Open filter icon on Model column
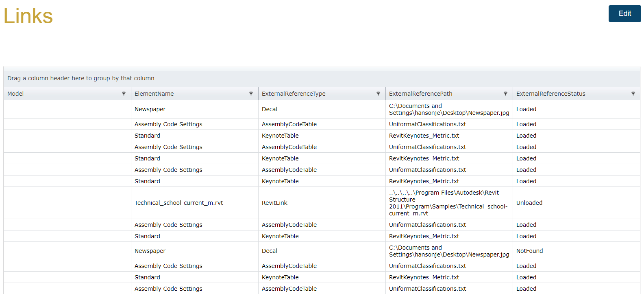Screen dimensions: 644x294 pyautogui.click(x=124, y=94)
